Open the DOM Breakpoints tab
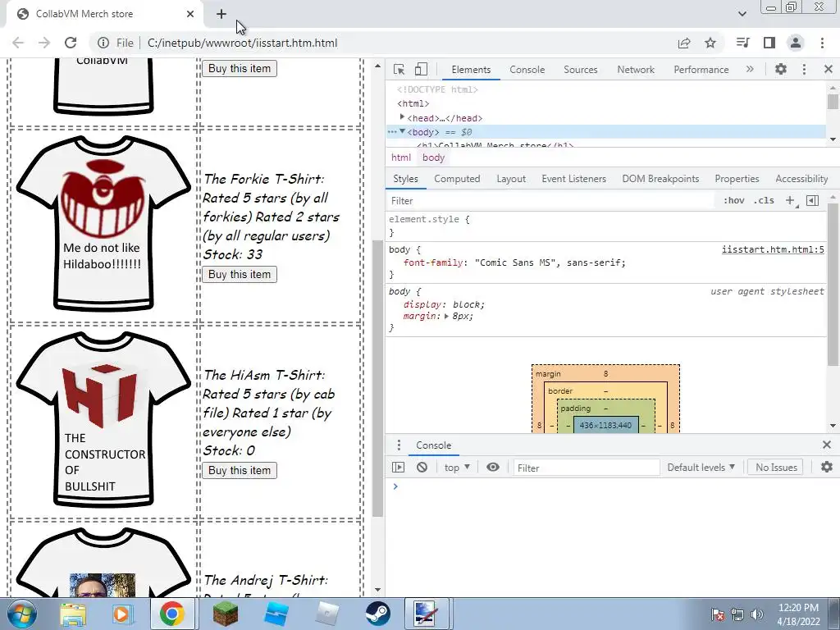This screenshot has width=840, height=630. click(660, 179)
